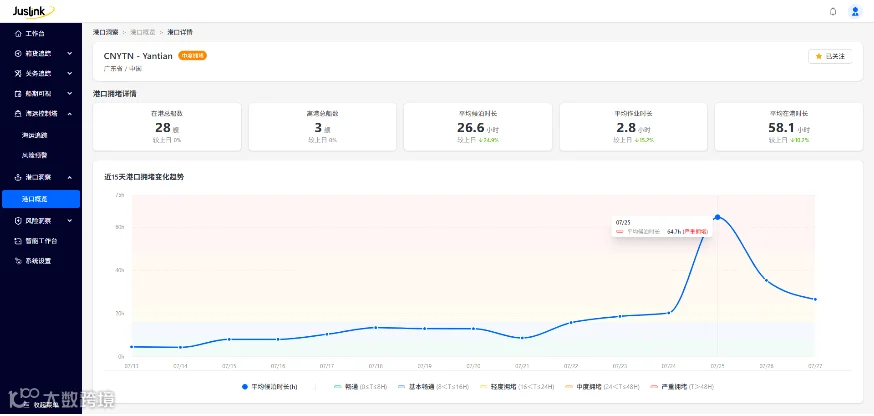The height and width of the screenshot is (416, 874).
Task: Expand the 风险 sidebar group chevron
Action: [x=70, y=221]
